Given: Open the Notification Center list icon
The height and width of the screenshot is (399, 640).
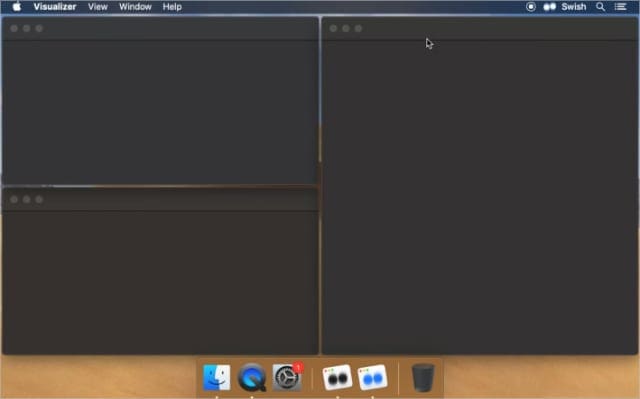Looking at the screenshot, I should [620, 7].
